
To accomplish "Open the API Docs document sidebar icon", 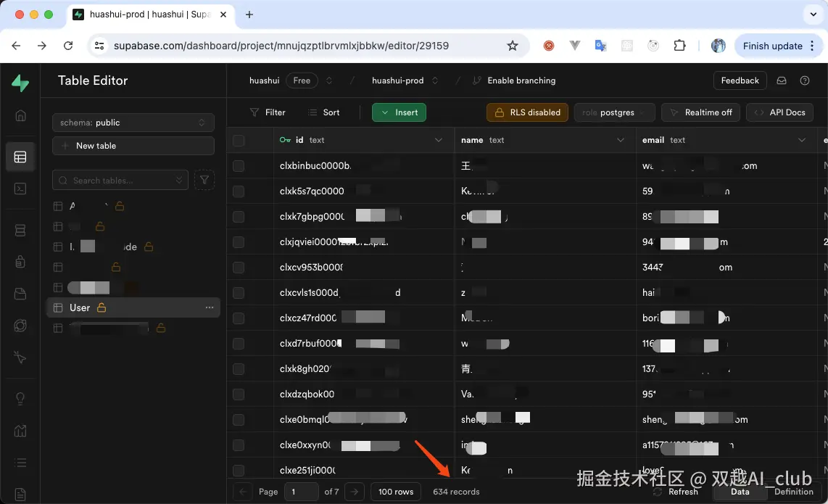I will click(x=20, y=495).
